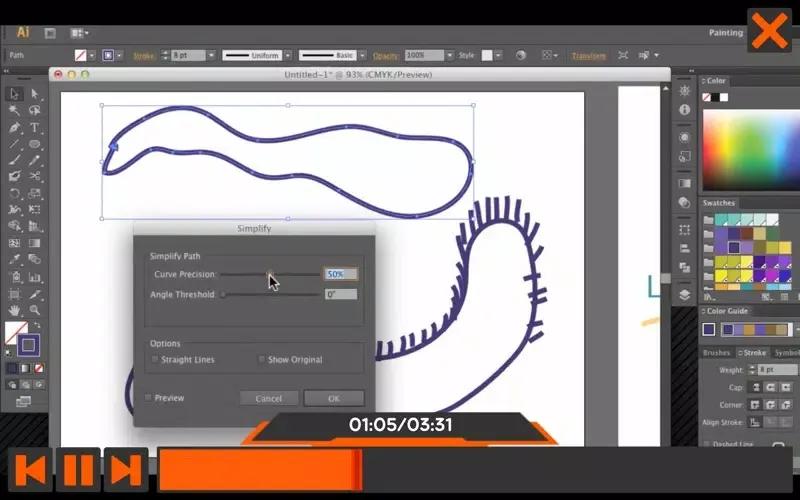Select the Rotate tool
The height and width of the screenshot is (500, 800).
coord(14,193)
